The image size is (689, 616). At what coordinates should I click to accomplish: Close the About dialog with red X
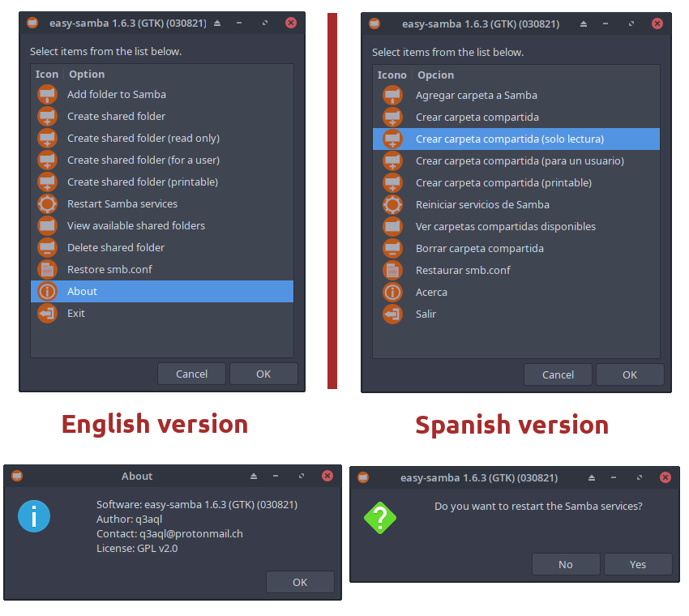[327, 476]
